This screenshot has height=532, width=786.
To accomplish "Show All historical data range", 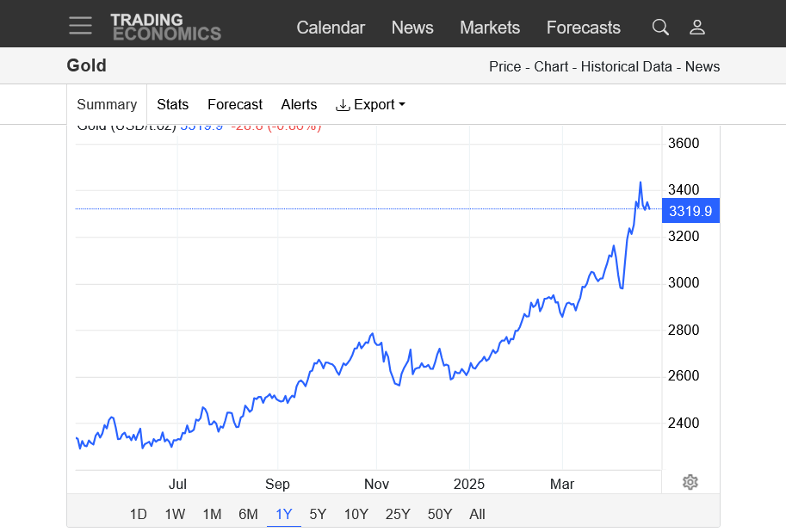I will tap(477, 514).
